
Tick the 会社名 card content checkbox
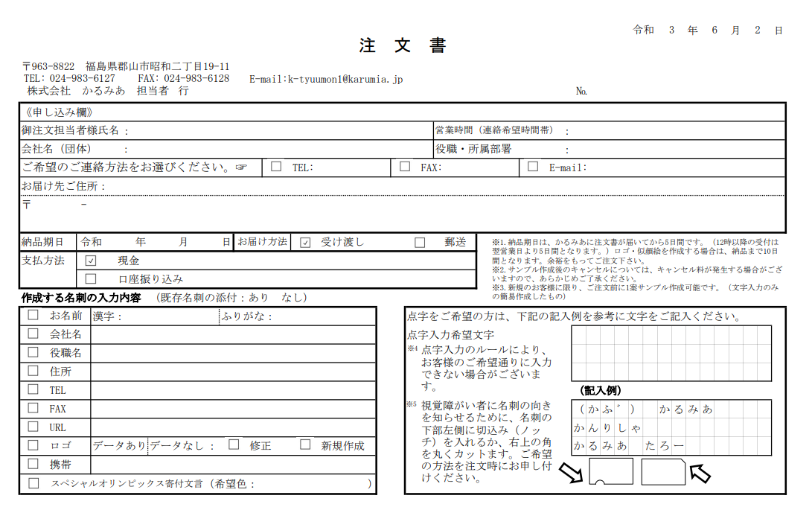[33, 334]
